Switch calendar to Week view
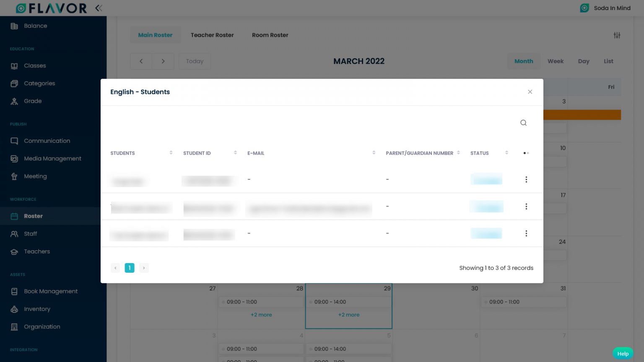Viewport: 644px width, 362px height. 556,61
